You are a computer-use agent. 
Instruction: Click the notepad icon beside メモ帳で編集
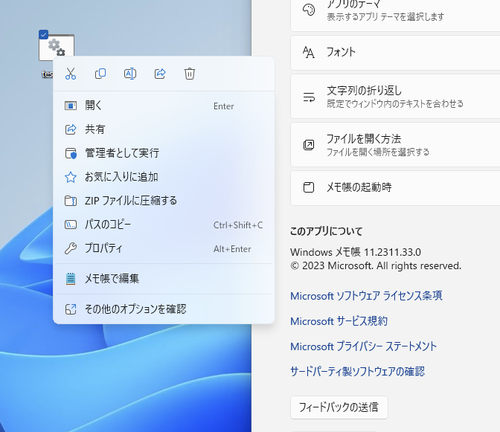[70, 279]
